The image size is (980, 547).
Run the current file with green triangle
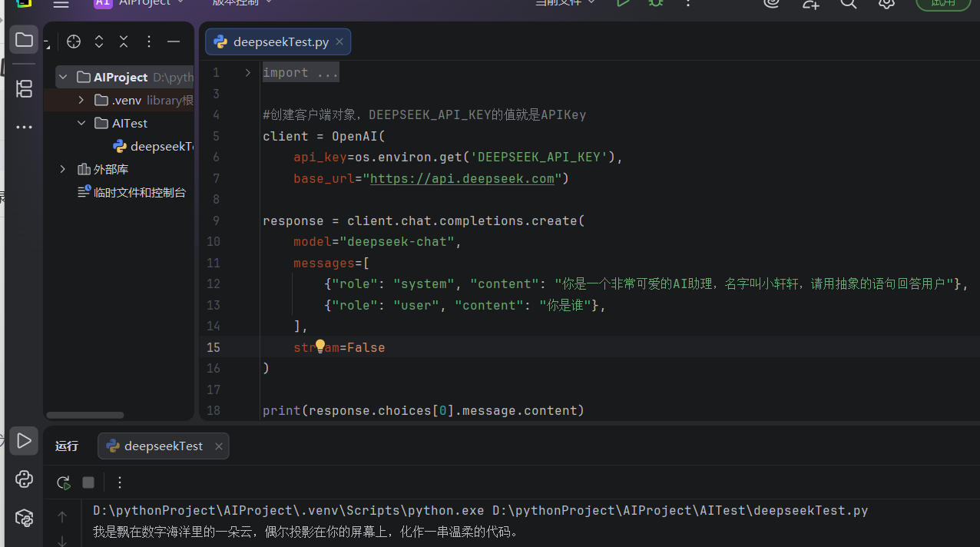pos(624,4)
